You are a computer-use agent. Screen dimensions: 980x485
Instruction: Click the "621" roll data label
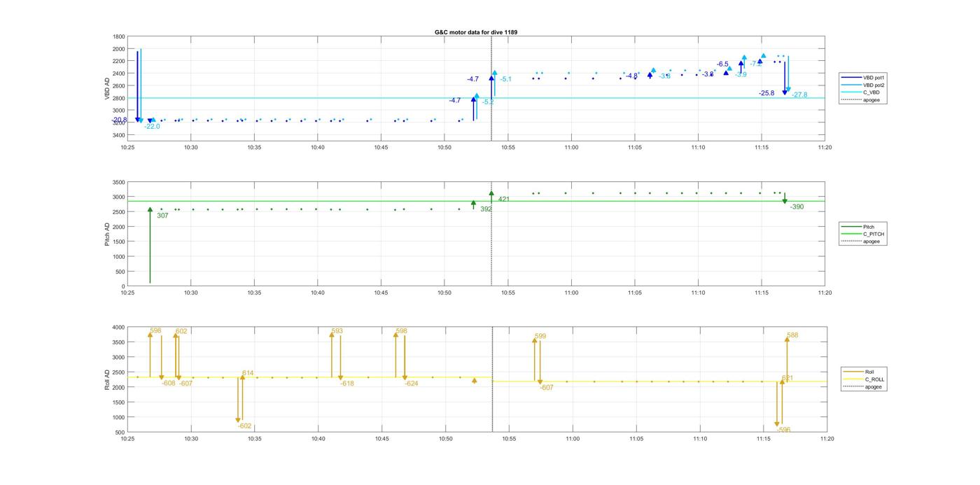[x=787, y=379]
